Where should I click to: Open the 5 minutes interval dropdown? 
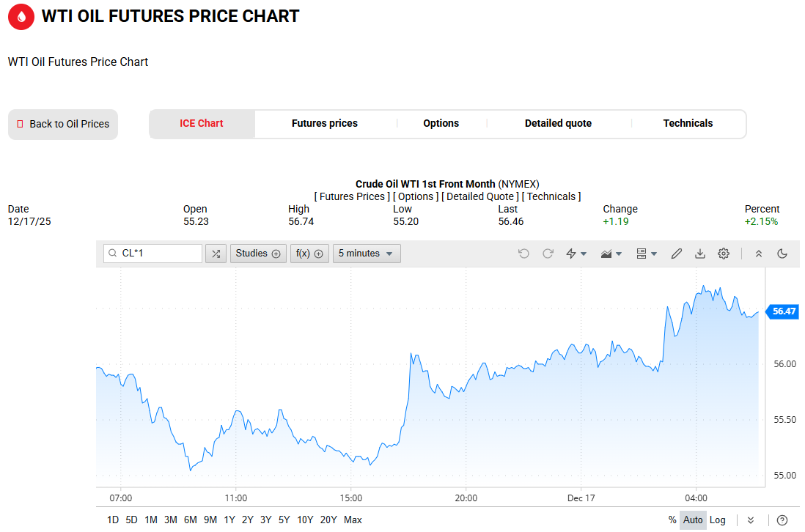pyautogui.click(x=367, y=254)
